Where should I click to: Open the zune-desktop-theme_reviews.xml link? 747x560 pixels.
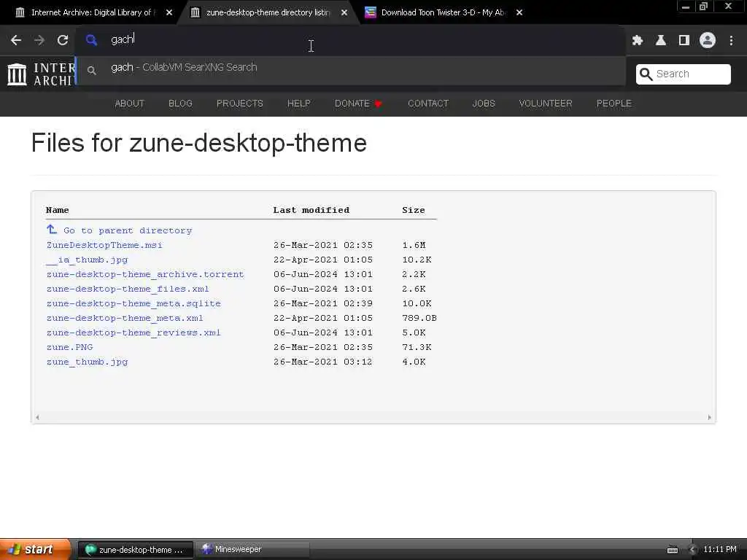(x=133, y=332)
